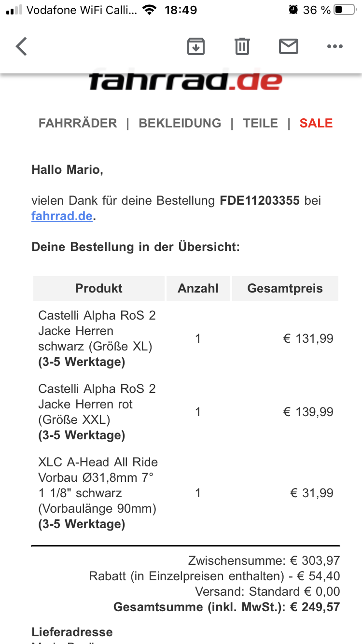Mark email as unread envelope icon
Image resolution: width=362 pixels, height=644 pixels.
pyautogui.click(x=289, y=47)
